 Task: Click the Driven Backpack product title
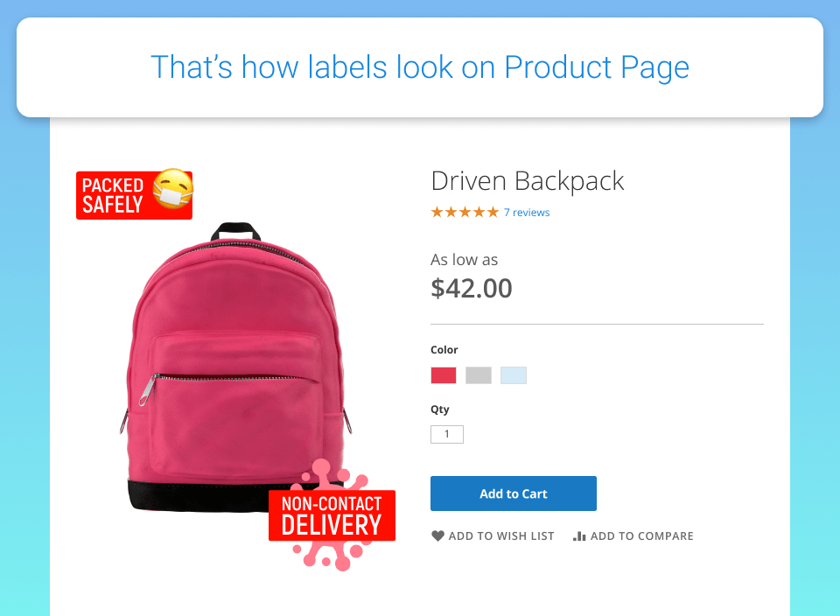(527, 181)
